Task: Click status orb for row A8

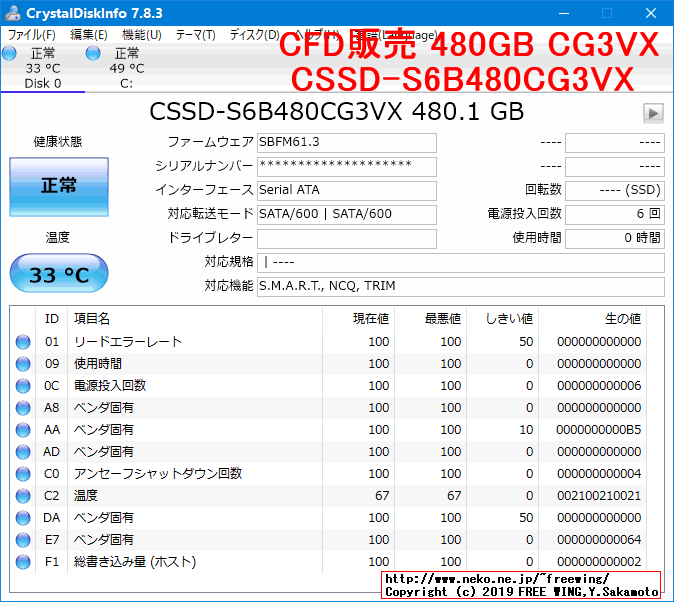Action: tap(23, 408)
